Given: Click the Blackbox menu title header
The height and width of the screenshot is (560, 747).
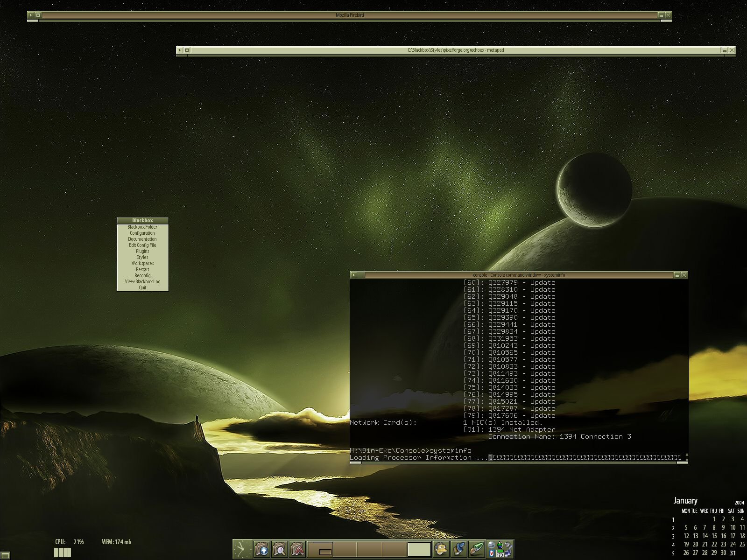Looking at the screenshot, I should [142, 220].
